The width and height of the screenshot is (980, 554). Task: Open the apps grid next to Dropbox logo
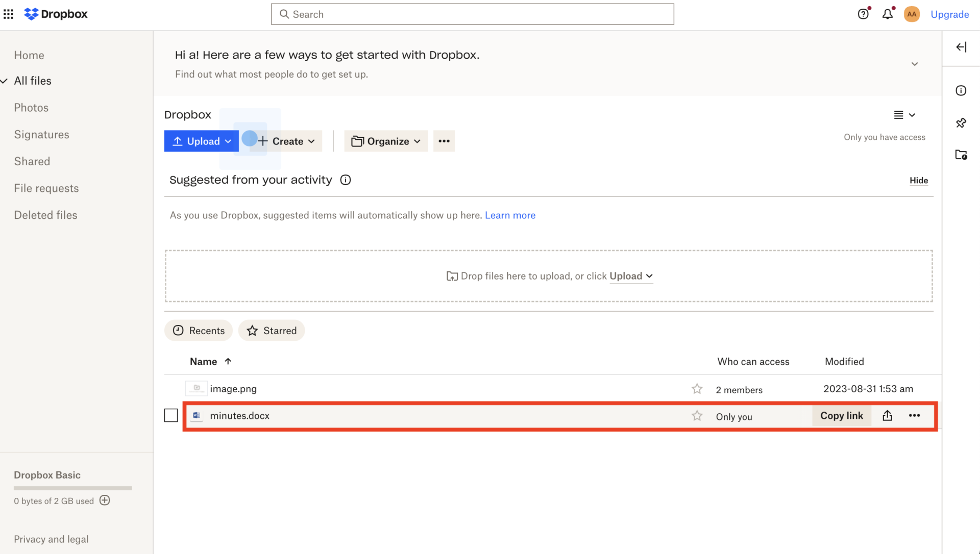coord(8,14)
